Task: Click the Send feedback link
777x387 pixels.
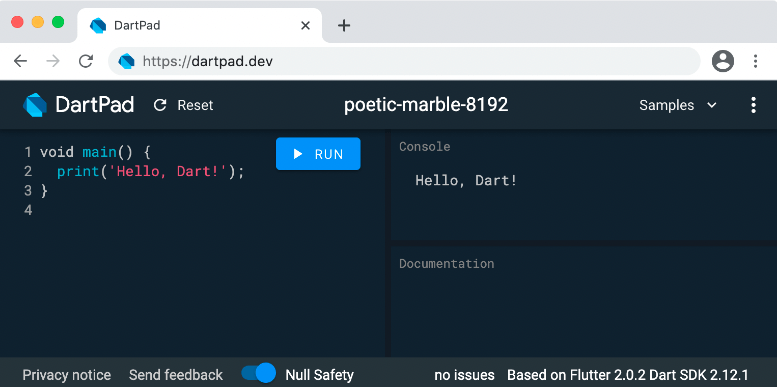Action: click(176, 375)
